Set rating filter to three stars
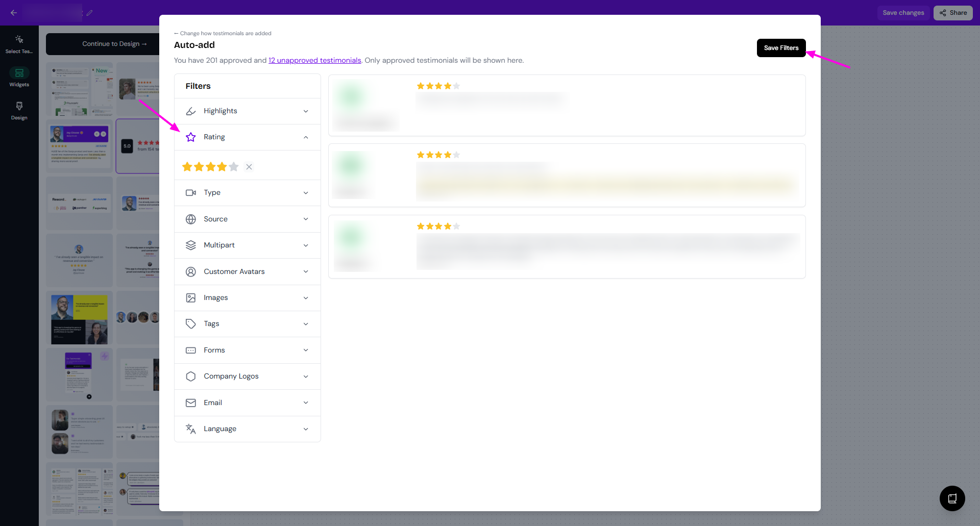 tap(210, 167)
